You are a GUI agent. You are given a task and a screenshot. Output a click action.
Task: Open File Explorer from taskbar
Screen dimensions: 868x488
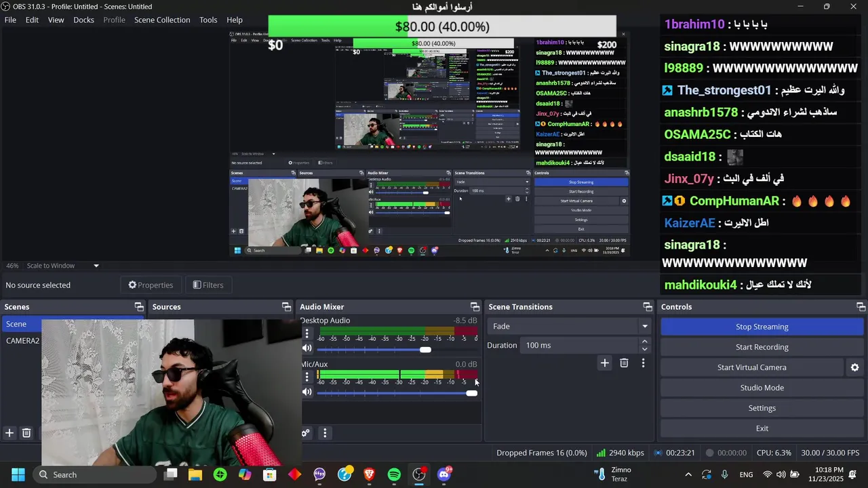(195, 474)
